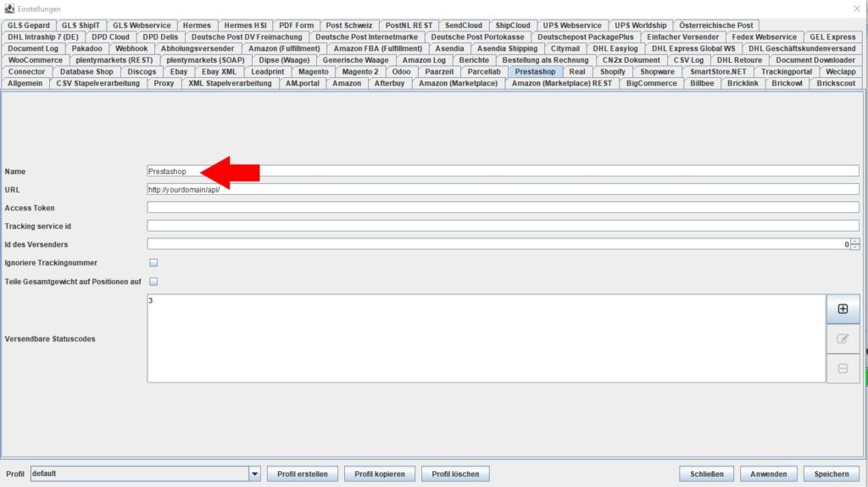Viewport: 868px width, 487px height.
Task: Switch to the CSV Stapelverarbeitung tab
Action: coord(98,83)
